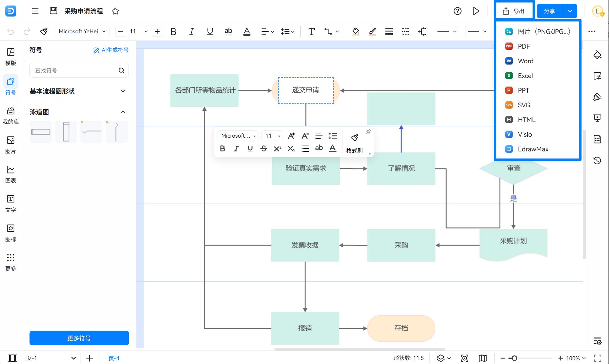Open the text alignment dropdown
Screen dimensions: 609x364
[268, 32]
